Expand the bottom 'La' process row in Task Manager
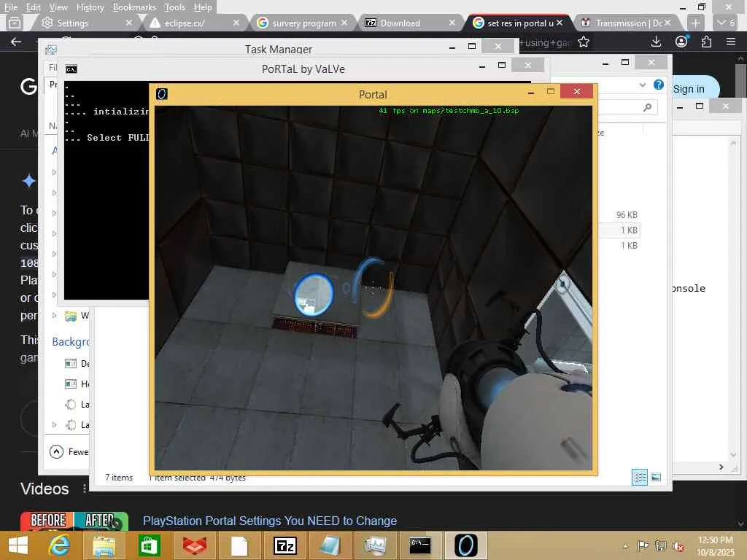The width and height of the screenshot is (747, 560). pyautogui.click(x=54, y=424)
